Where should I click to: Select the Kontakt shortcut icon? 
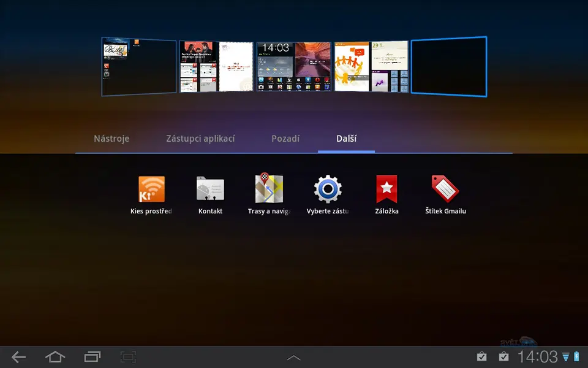[x=210, y=190]
